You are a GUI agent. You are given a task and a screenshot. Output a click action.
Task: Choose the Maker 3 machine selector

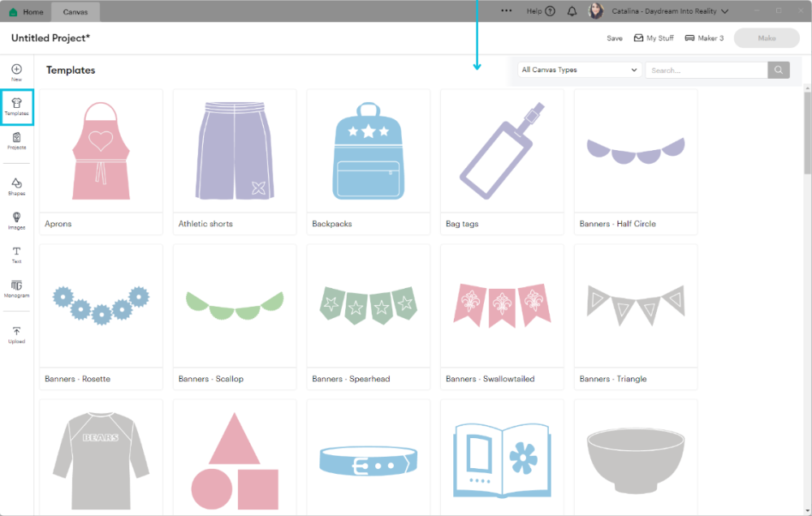pyautogui.click(x=704, y=38)
